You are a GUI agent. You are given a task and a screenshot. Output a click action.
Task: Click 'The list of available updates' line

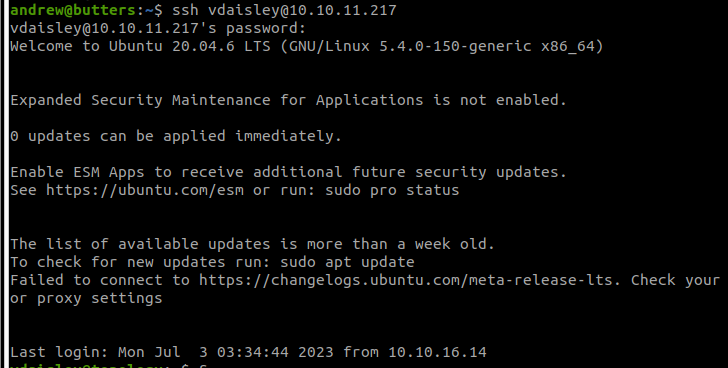tap(253, 244)
